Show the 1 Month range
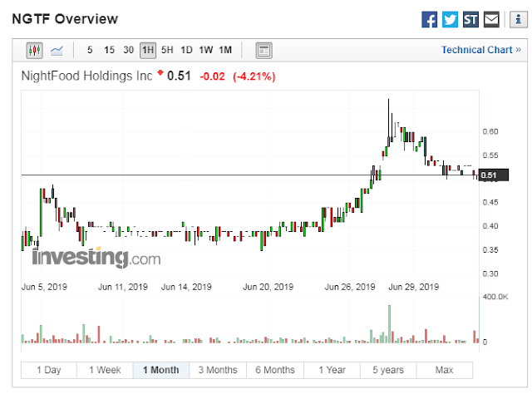532x394 pixels. [160, 370]
